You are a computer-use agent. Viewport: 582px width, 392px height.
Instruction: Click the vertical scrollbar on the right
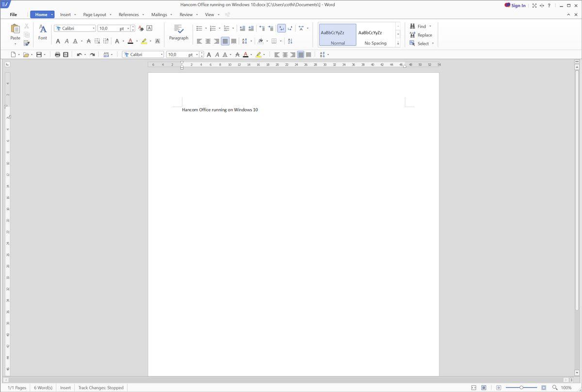[577, 190]
